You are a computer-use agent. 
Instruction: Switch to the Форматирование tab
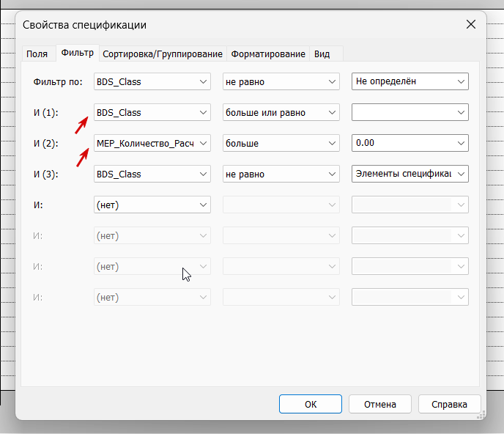pyautogui.click(x=267, y=54)
